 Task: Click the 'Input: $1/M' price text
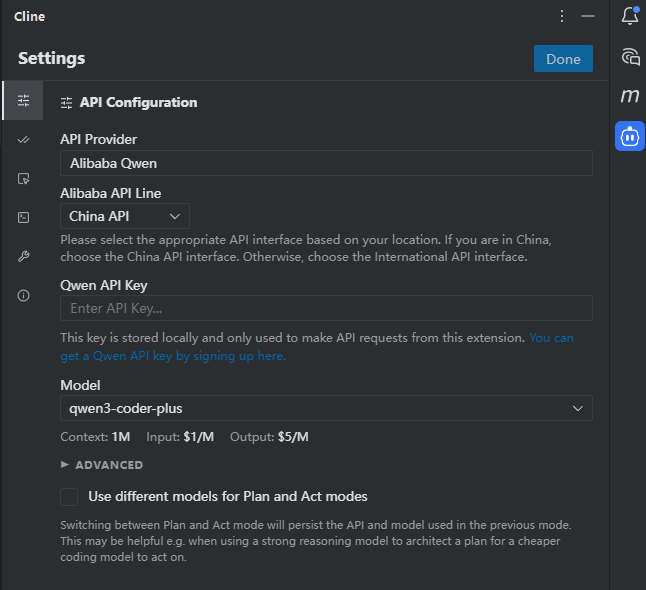[180, 437]
